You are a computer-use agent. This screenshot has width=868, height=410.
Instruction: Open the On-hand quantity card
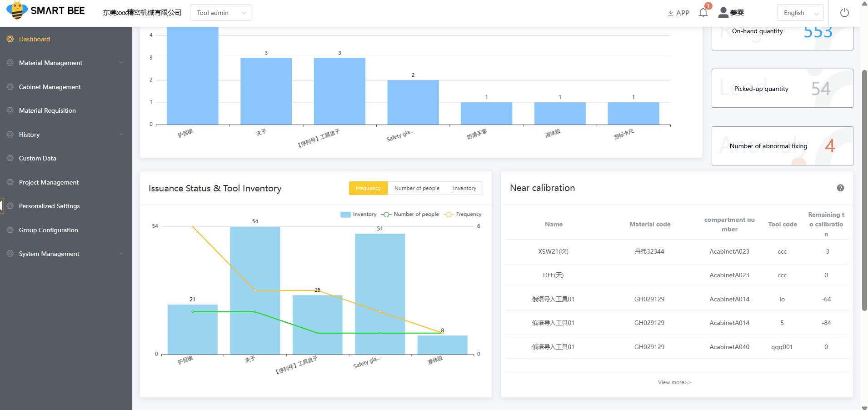pos(782,38)
